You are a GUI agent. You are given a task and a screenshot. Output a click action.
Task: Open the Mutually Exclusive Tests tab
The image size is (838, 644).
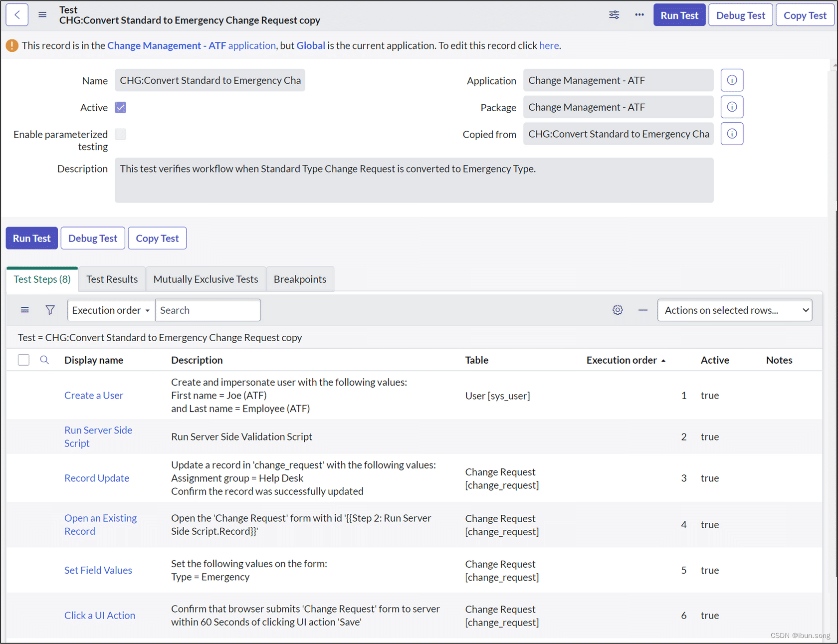[x=206, y=279]
